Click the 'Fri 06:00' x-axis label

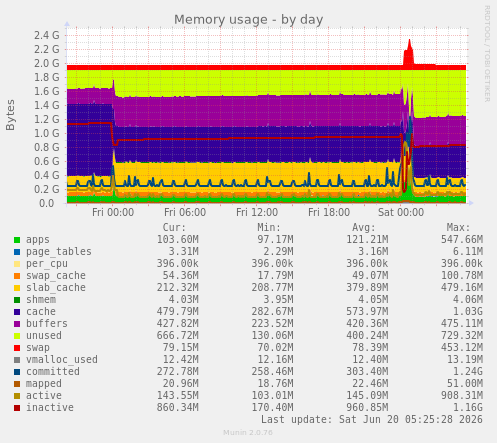point(185,212)
